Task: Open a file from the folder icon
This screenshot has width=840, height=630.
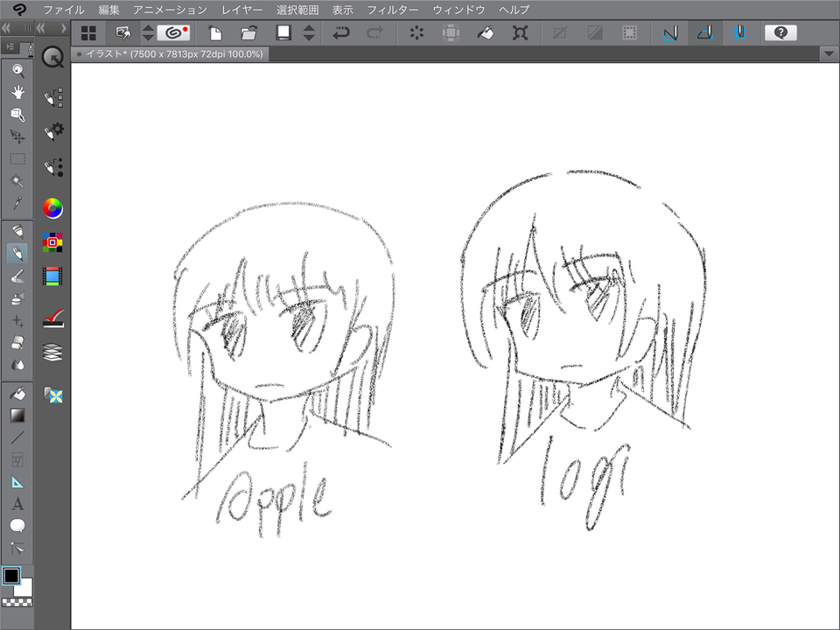Action: point(248,33)
